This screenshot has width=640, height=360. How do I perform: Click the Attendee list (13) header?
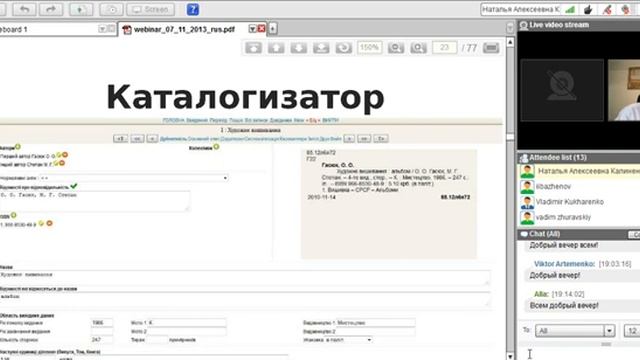tap(579, 158)
